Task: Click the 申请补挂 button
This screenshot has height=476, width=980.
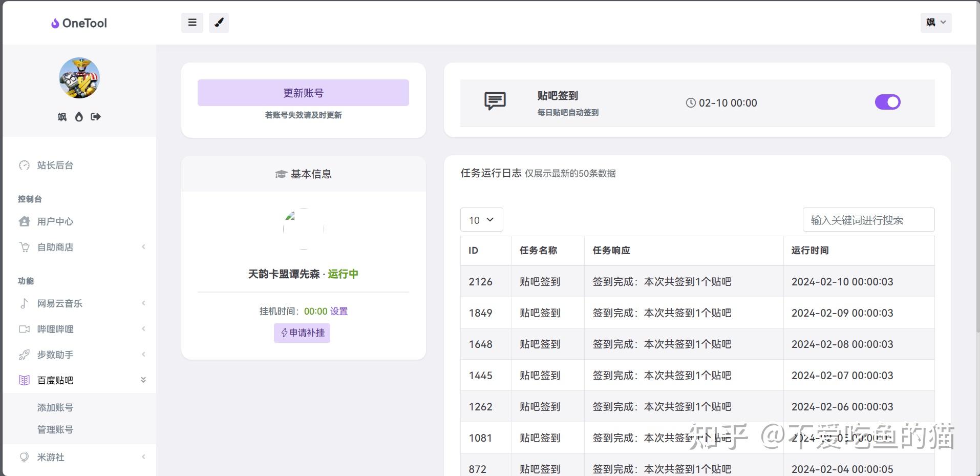Action: pos(302,333)
